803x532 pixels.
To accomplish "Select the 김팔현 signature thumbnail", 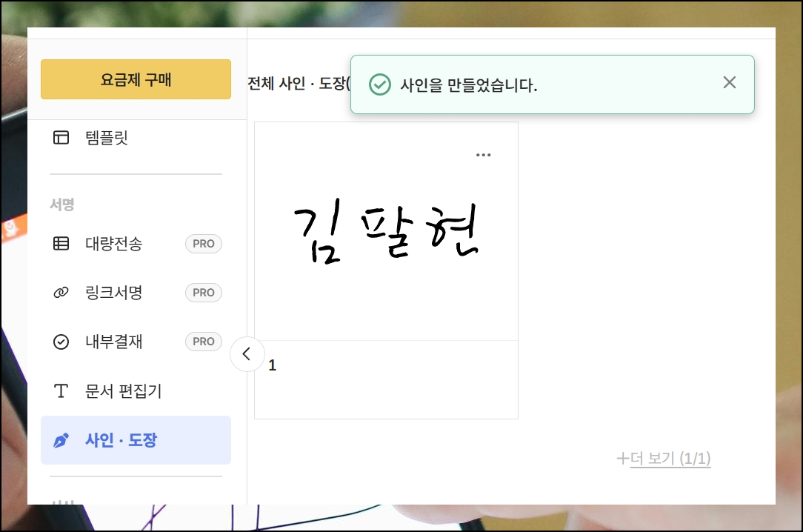I will [x=386, y=231].
